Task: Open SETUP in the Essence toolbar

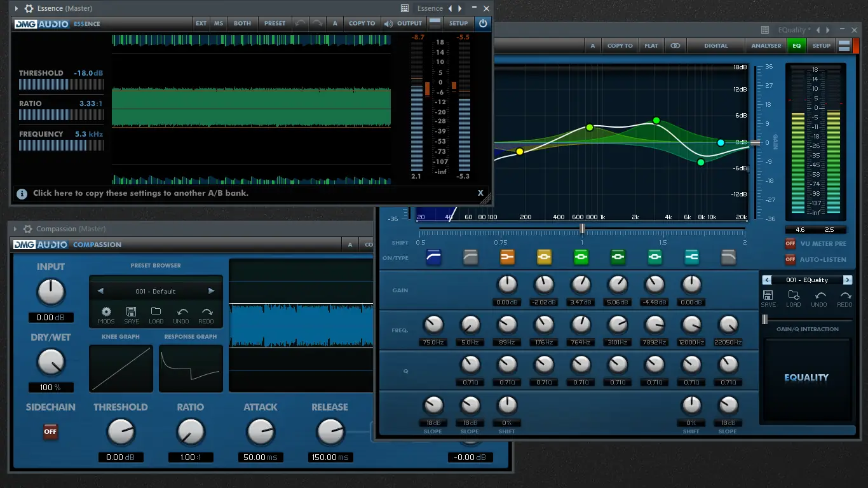Action: (x=459, y=24)
